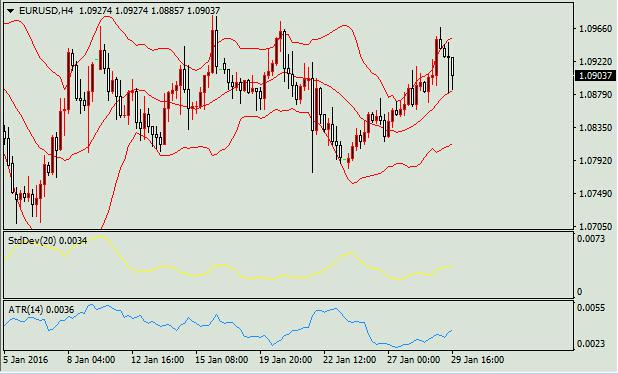Viewport: 618px width, 374px height.
Task: Click the StdDev(20) 0.0034 indicator label
Action: pyautogui.click(x=48, y=240)
